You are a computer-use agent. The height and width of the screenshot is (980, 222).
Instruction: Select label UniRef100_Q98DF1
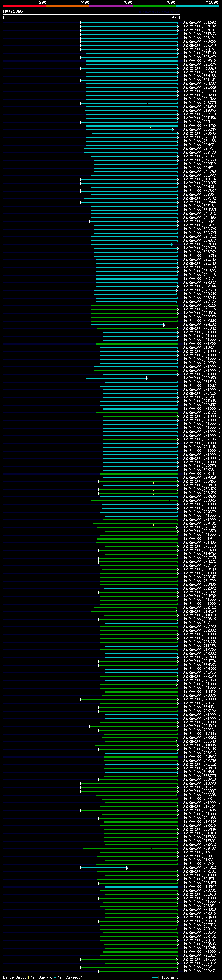[199, 906]
